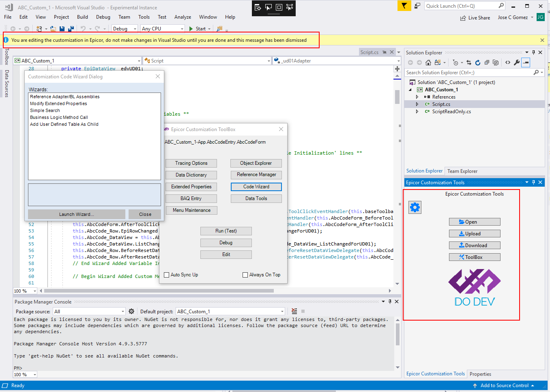Click the New Project toolbar icon
The width and height of the screenshot is (550, 392).
pos(39,29)
